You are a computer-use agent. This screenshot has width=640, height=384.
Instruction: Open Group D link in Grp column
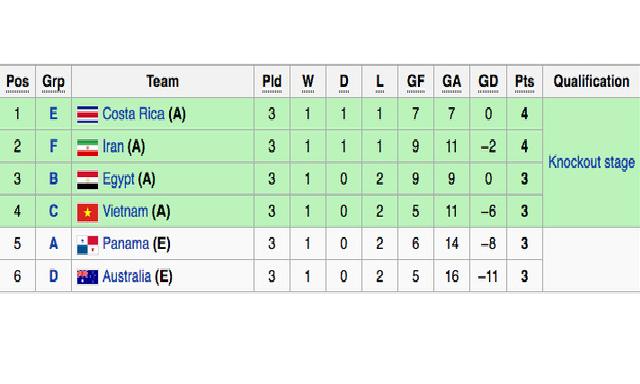[53, 276]
